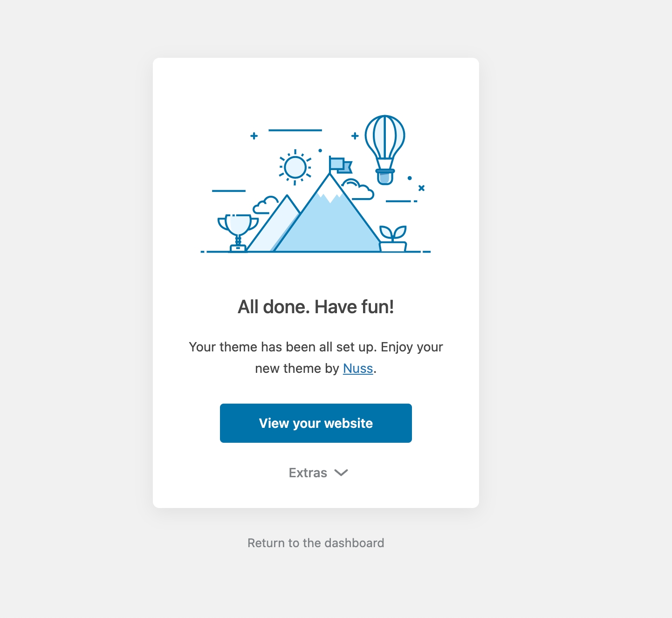Click the flag on the mountain peak
This screenshot has width=672, height=618.
click(x=339, y=165)
